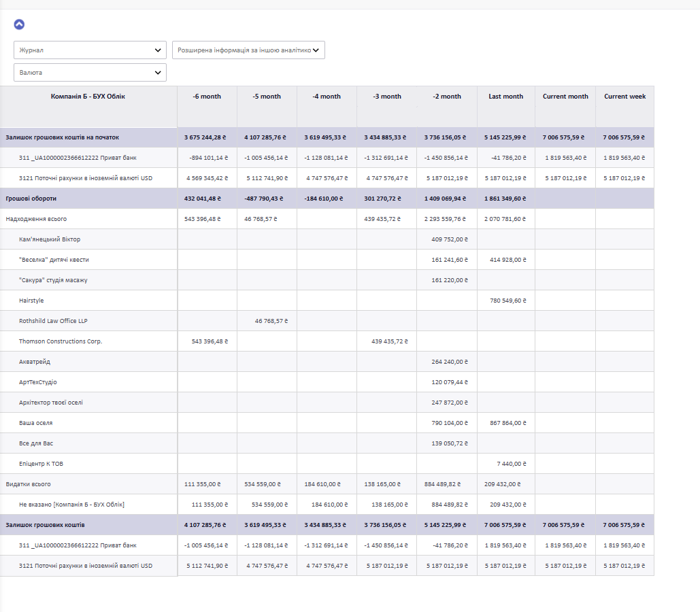Open the Валюта dropdown
This screenshot has height=612, width=700.
(x=90, y=72)
